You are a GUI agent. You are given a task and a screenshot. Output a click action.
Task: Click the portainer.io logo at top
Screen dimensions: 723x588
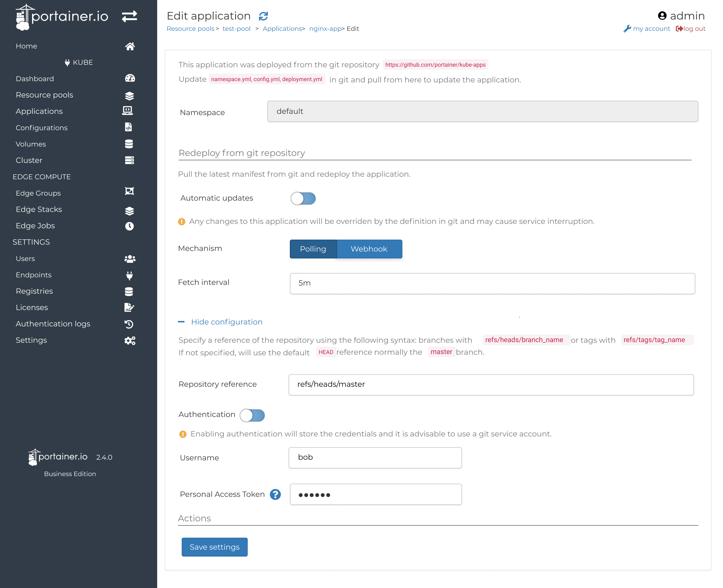(62, 17)
